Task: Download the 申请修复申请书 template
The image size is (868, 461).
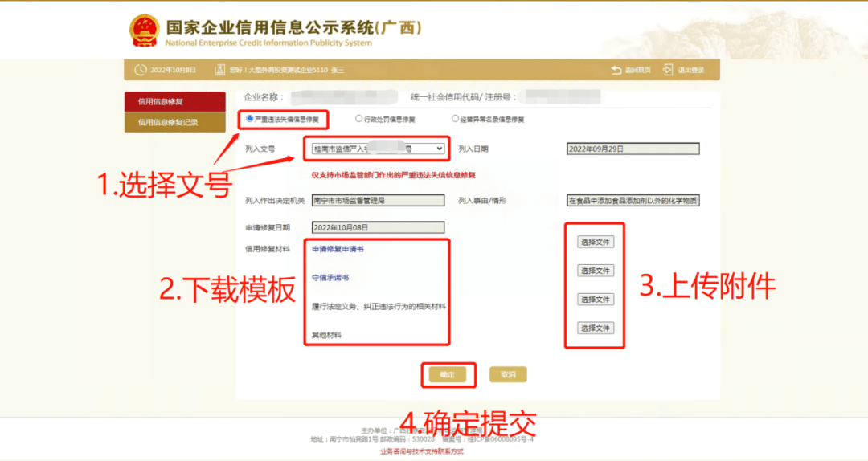Action: click(338, 249)
